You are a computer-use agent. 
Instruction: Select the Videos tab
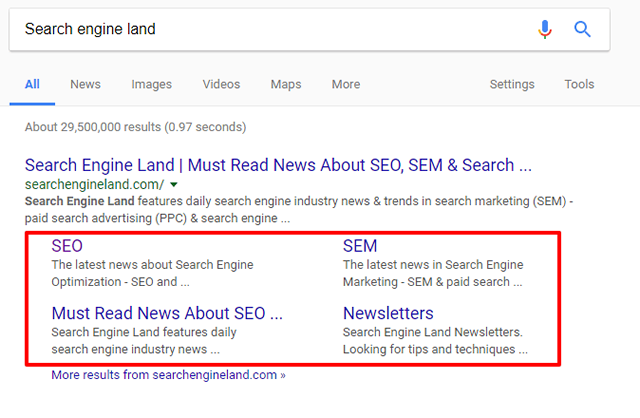221,84
